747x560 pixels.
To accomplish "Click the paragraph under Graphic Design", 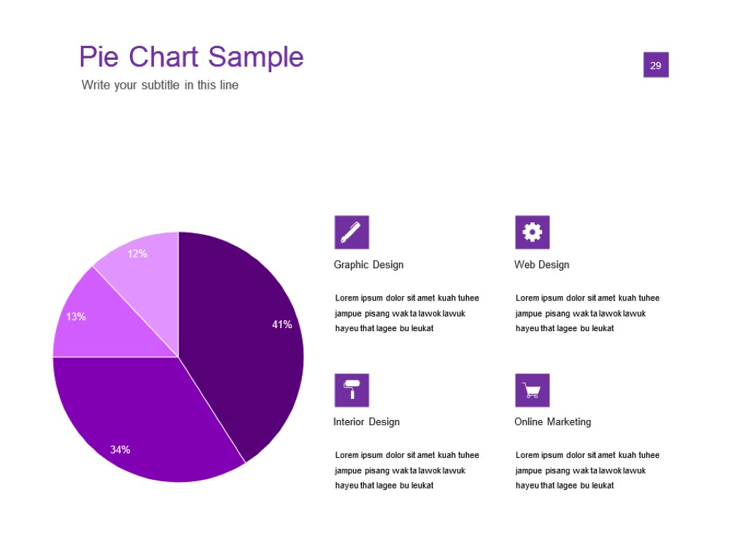I will click(407, 314).
